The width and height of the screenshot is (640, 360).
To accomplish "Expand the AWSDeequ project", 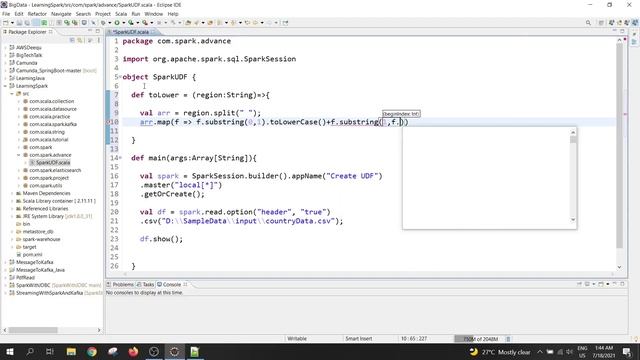I will [x=5, y=48].
